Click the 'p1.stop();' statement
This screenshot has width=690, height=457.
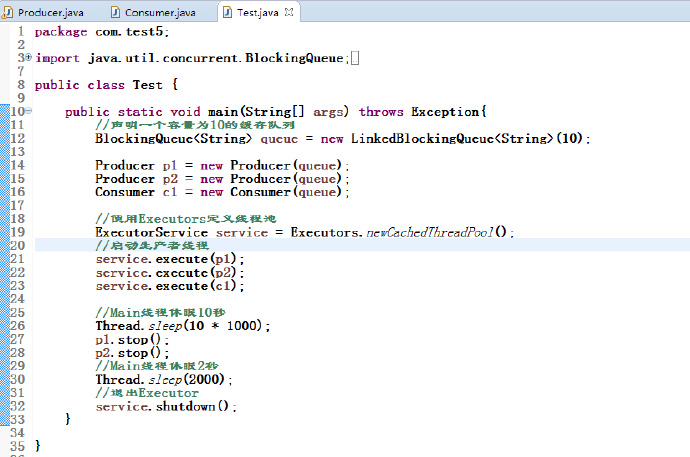coord(132,340)
